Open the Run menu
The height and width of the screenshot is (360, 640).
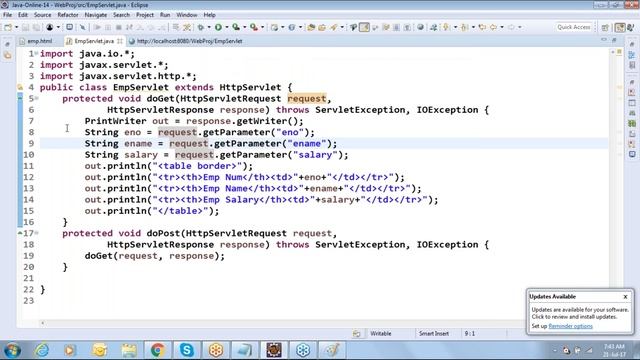tap(165, 15)
